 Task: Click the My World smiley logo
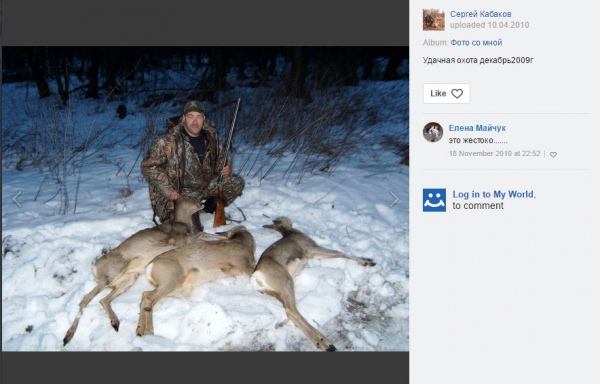(x=434, y=200)
